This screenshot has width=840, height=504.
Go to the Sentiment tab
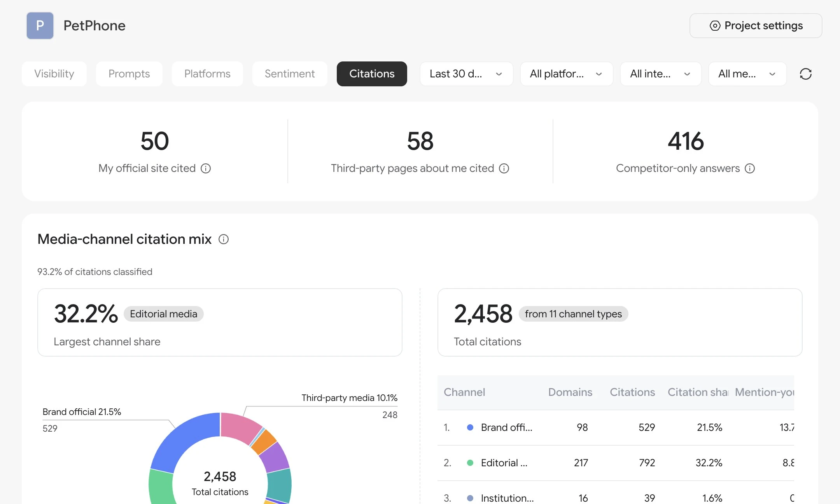coord(290,74)
